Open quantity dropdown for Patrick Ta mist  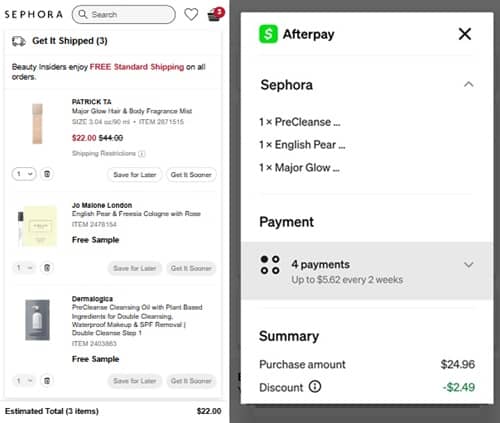point(24,174)
